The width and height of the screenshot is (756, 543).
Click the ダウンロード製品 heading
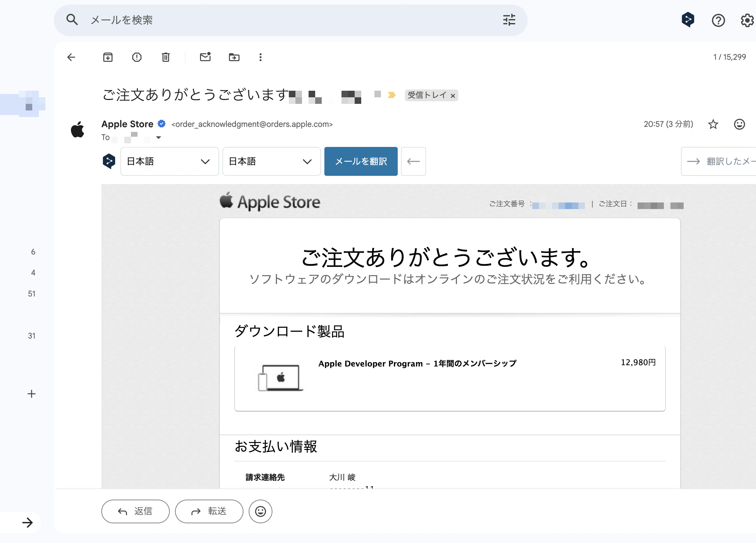[289, 331]
